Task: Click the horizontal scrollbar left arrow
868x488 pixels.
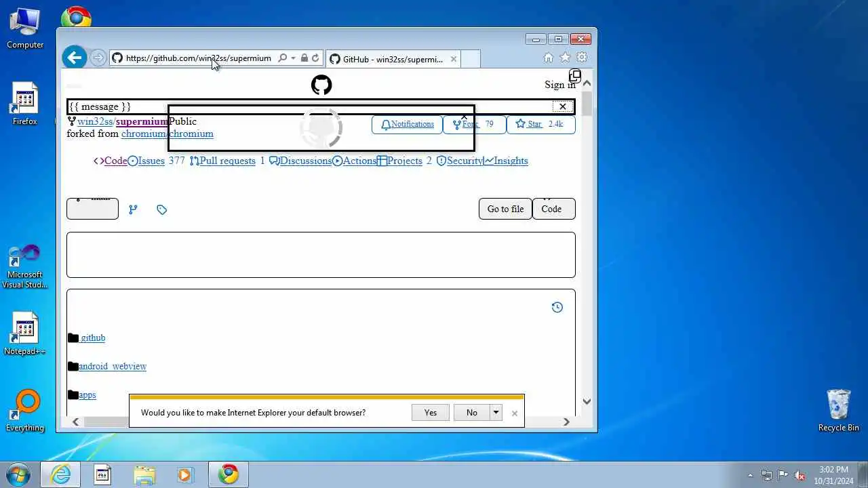Action: [x=75, y=422]
